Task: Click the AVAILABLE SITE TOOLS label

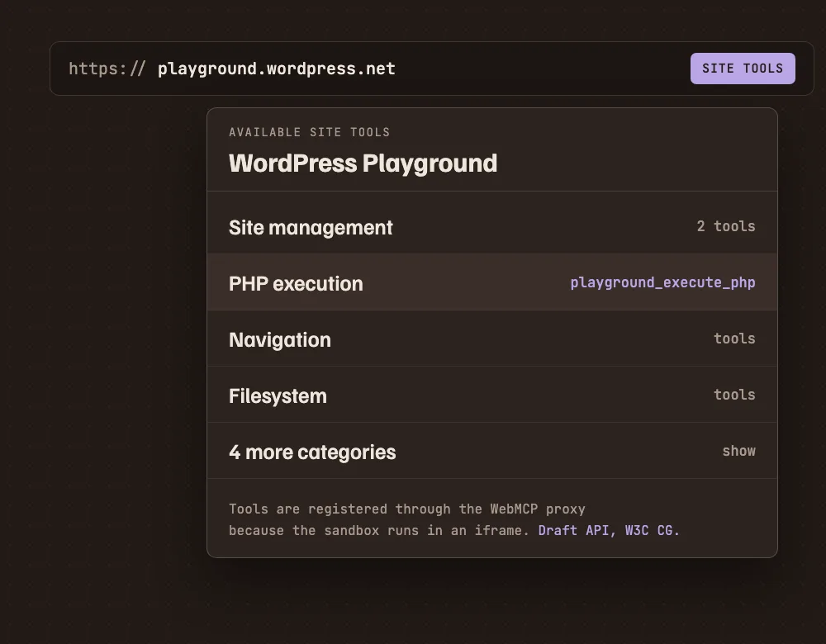Action: [x=309, y=132]
